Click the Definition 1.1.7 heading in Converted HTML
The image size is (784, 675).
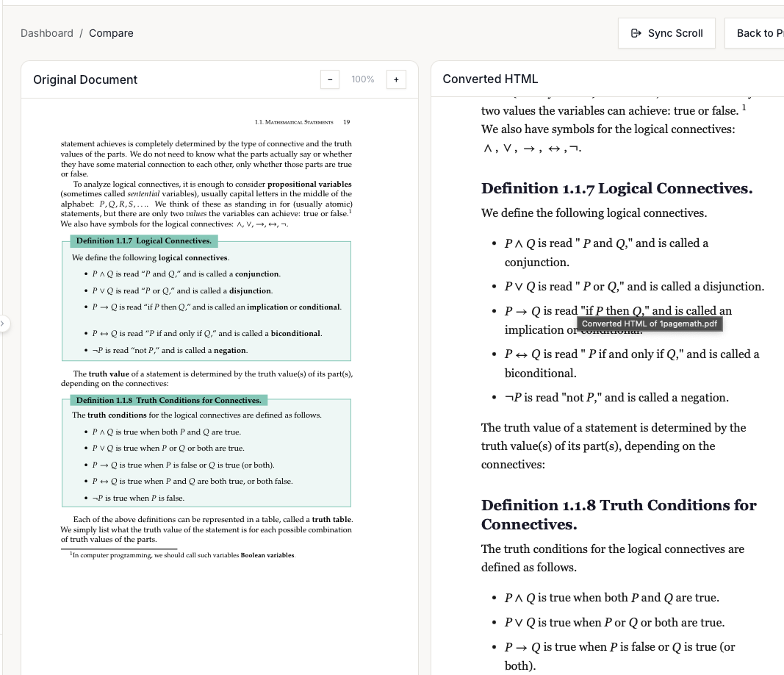[617, 188]
